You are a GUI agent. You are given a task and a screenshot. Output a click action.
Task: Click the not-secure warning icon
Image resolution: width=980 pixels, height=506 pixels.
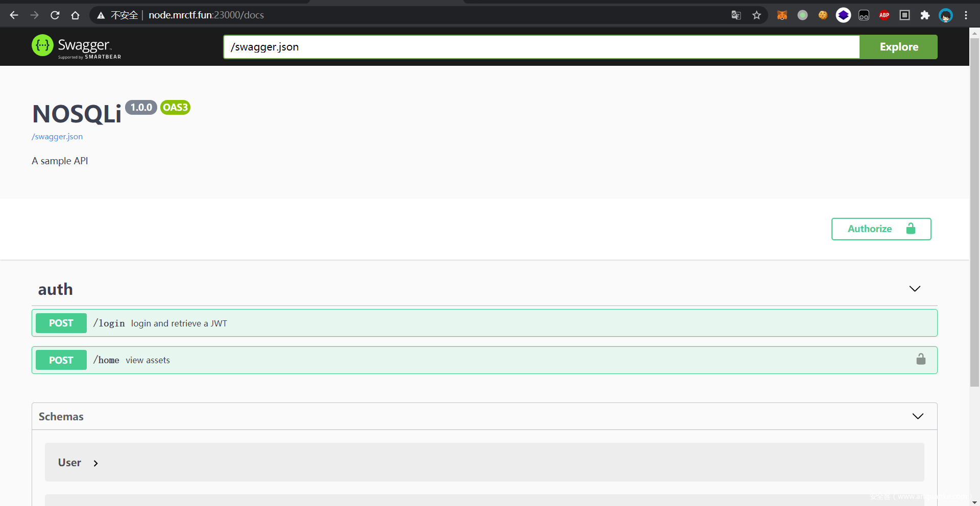[101, 15]
